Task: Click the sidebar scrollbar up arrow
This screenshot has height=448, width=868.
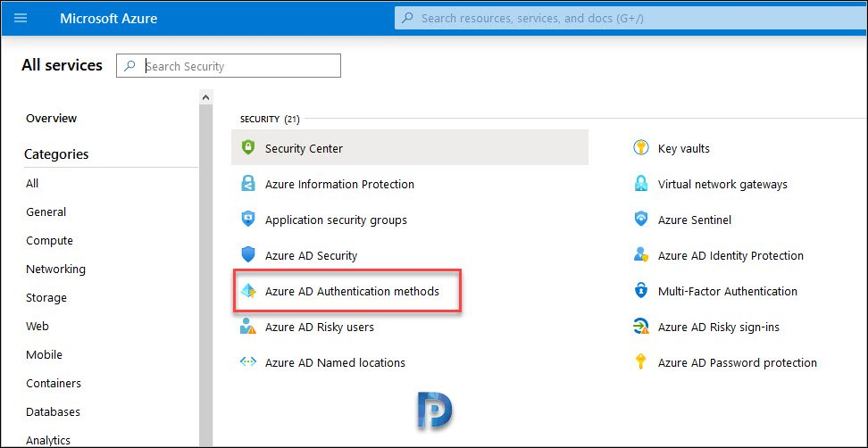Action: pyautogui.click(x=205, y=97)
